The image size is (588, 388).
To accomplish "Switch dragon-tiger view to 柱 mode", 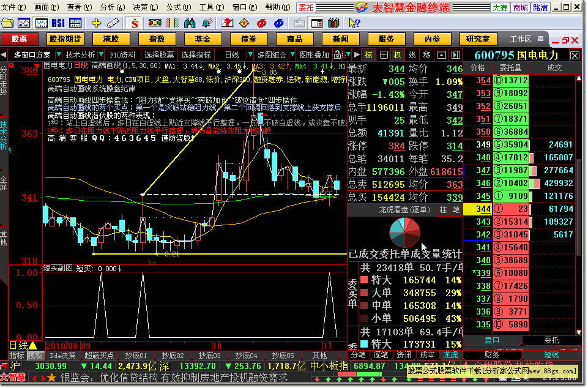I will (443, 210).
